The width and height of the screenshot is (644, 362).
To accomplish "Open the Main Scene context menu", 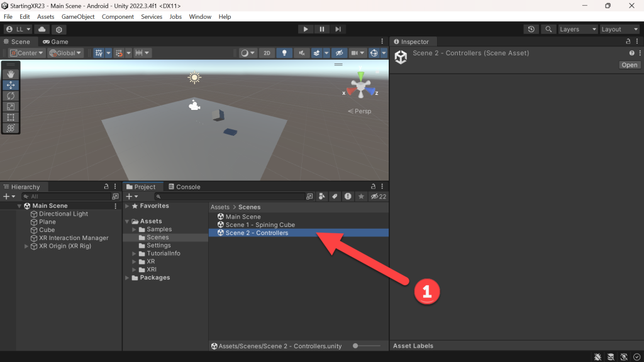I will (116, 206).
